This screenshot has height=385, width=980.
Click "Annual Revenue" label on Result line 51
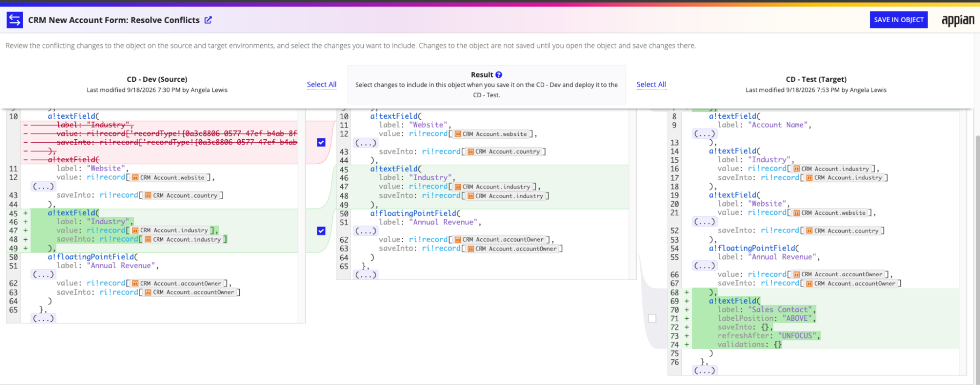(x=443, y=222)
